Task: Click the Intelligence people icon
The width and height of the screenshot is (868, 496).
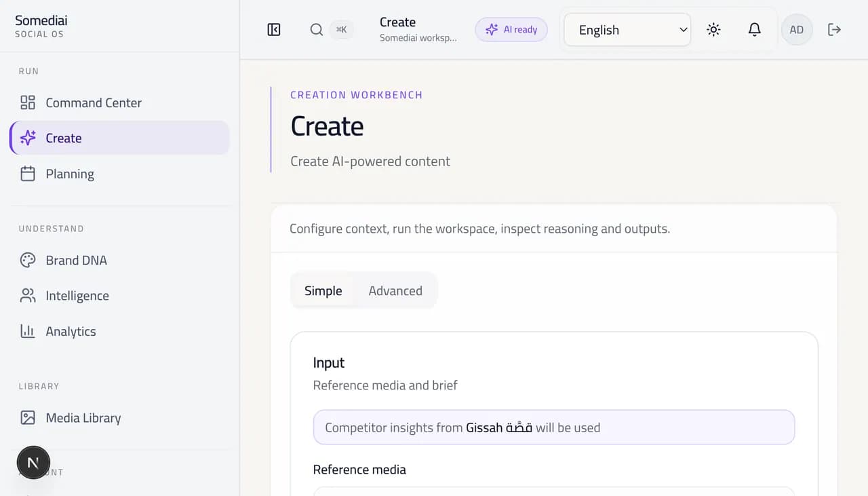Action: pyautogui.click(x=27, y=295)
